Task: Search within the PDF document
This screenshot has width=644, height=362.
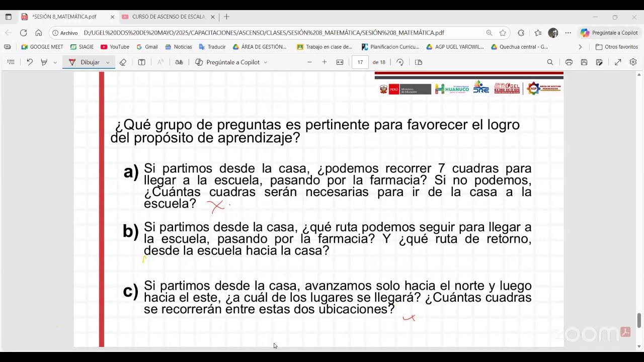Action: point(550,62)
